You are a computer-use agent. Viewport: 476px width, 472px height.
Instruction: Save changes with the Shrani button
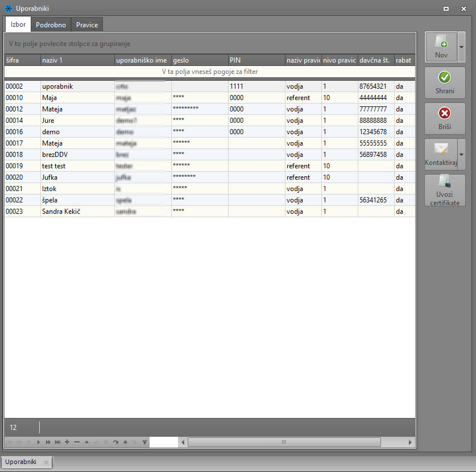445,83
